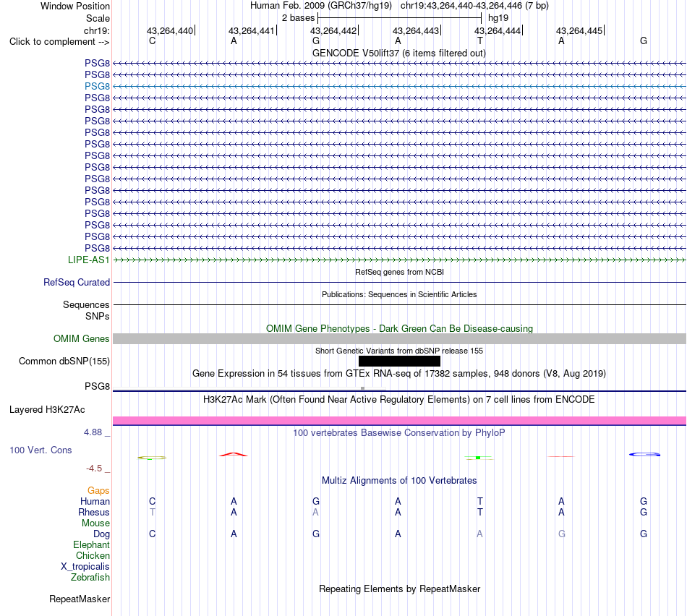Select the light blue highlighted PSG8 label
This screenshot has height=616, width=687.
[x=97, y=86]
